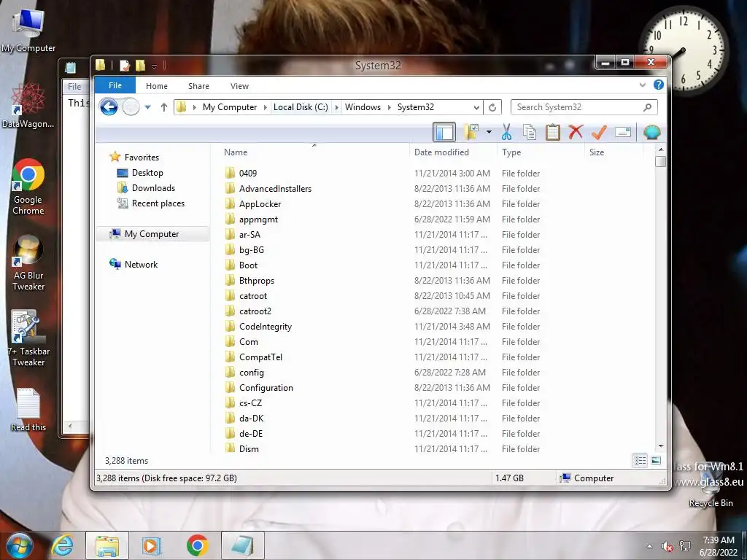Click the orange checkmark Properties icon
Viewport: 747px width, 560px height.
pyautogui.click(x=599, y=133)
